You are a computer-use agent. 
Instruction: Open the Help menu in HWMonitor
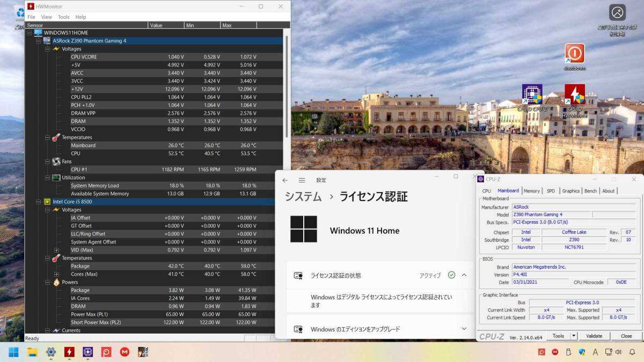pos(80,17)
